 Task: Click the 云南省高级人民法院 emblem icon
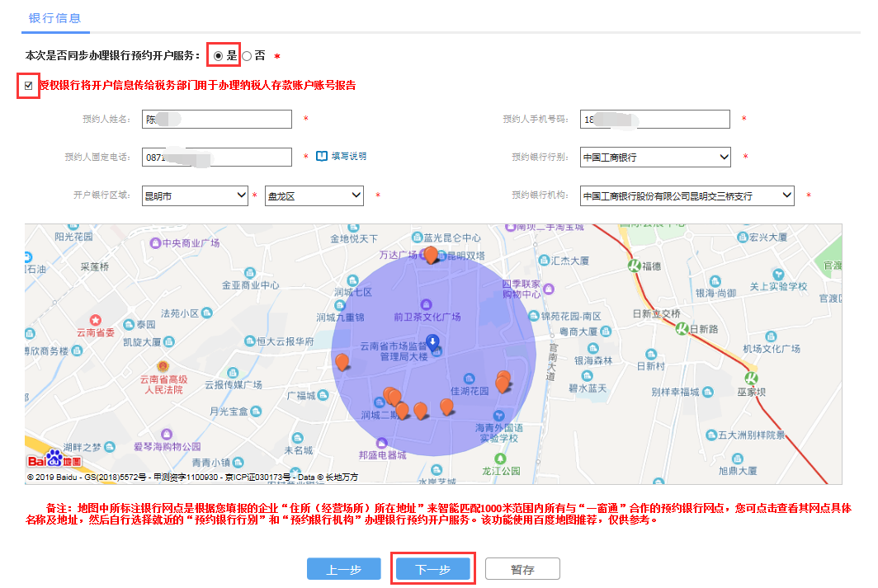coord(163,366)
